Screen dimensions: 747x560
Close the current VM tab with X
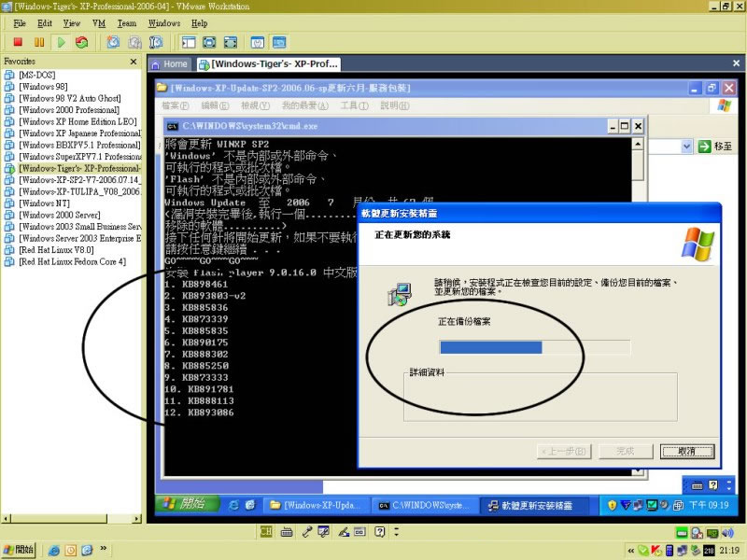(736, 63)
